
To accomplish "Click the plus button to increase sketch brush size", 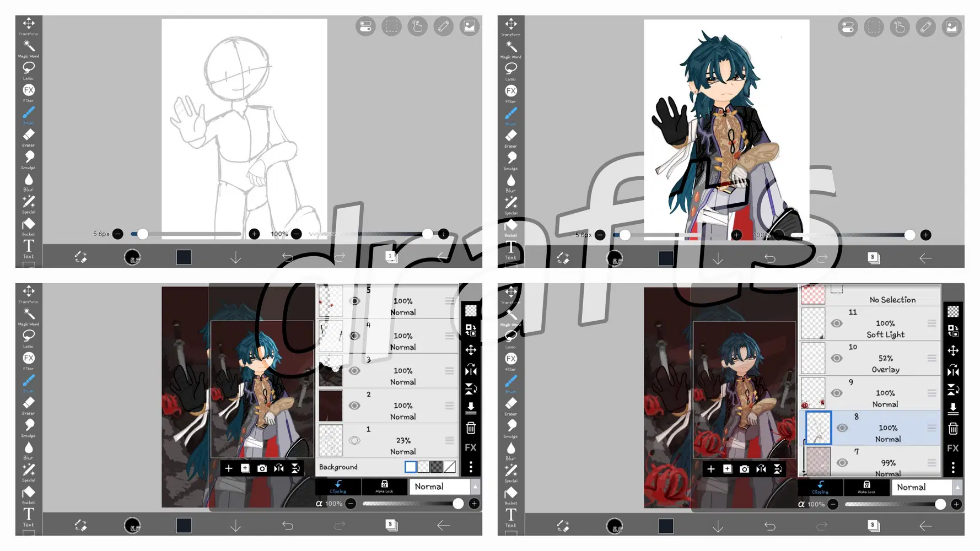I will point(254,234).
